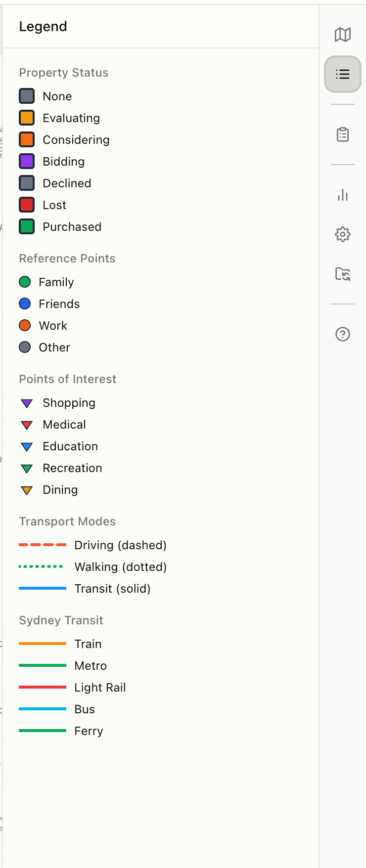Click the Evaluating status label

[71, 118]
